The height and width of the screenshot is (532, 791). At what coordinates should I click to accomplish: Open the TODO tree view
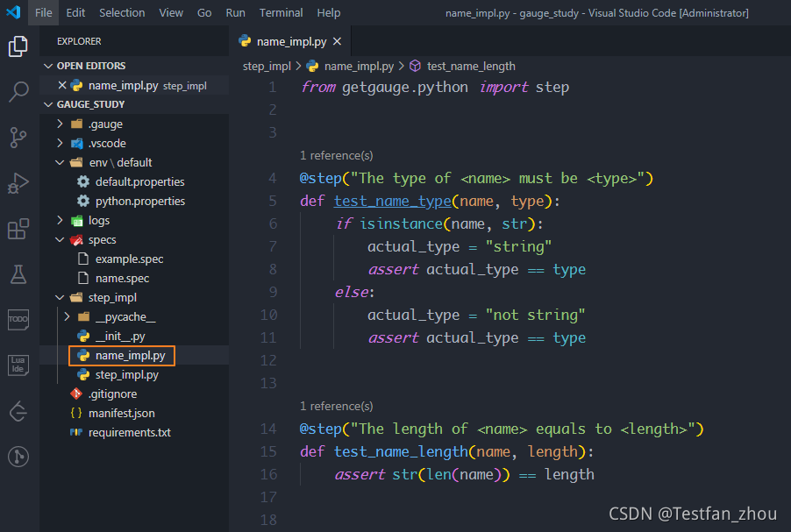[18, 320]
